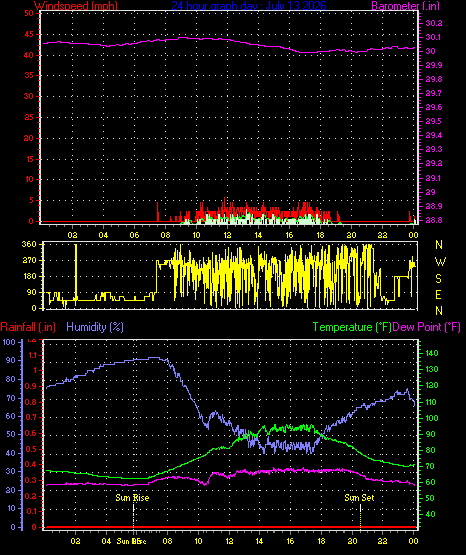Click the 0.2 value on rainfall axis
The height and width of the screenshot is (555, 466).
pos(31,496)
